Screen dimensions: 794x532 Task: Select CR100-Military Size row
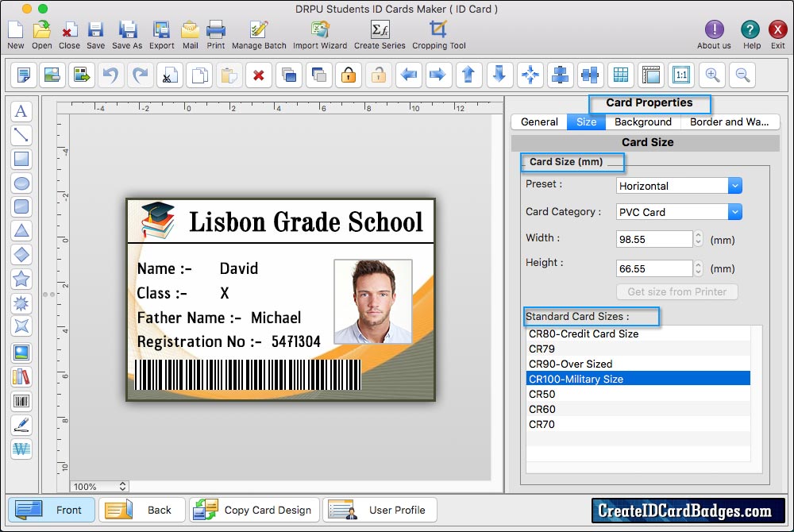point(638,379)
